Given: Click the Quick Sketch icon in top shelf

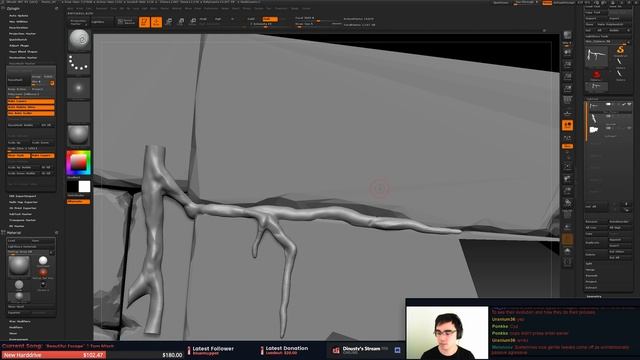Looking at the screenshot, I should (x=126, y=22).
